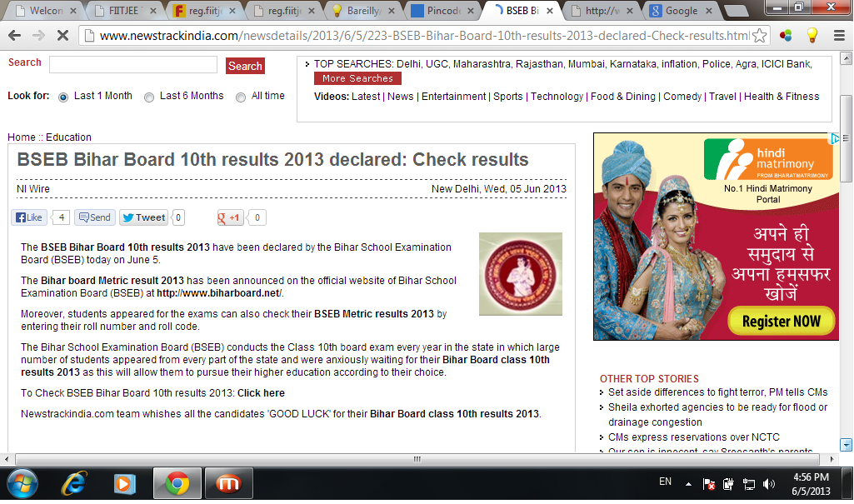Select Last 6 Months radio button
Image resolution: width=854 pixels, height=504 pixels.
(148, 97)
